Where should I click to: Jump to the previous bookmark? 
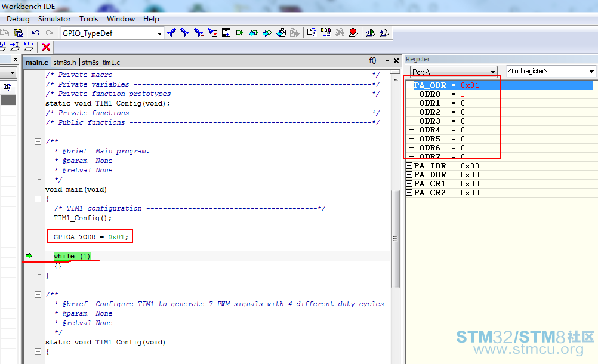[x=253, y=33]
